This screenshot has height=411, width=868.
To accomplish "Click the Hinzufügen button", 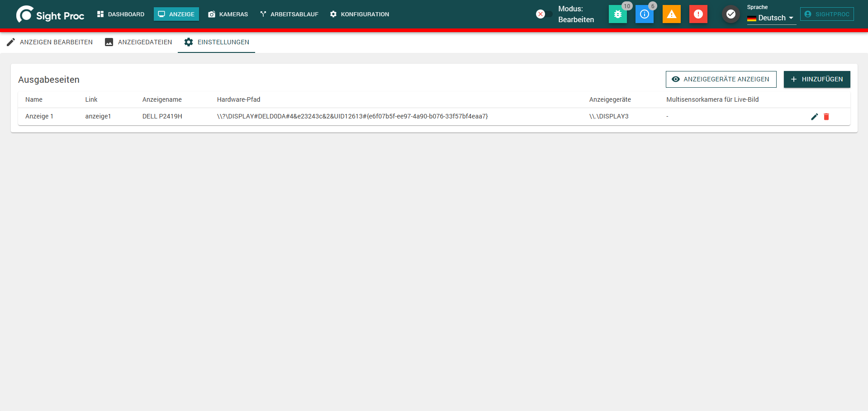I will (x=817, y=79).
